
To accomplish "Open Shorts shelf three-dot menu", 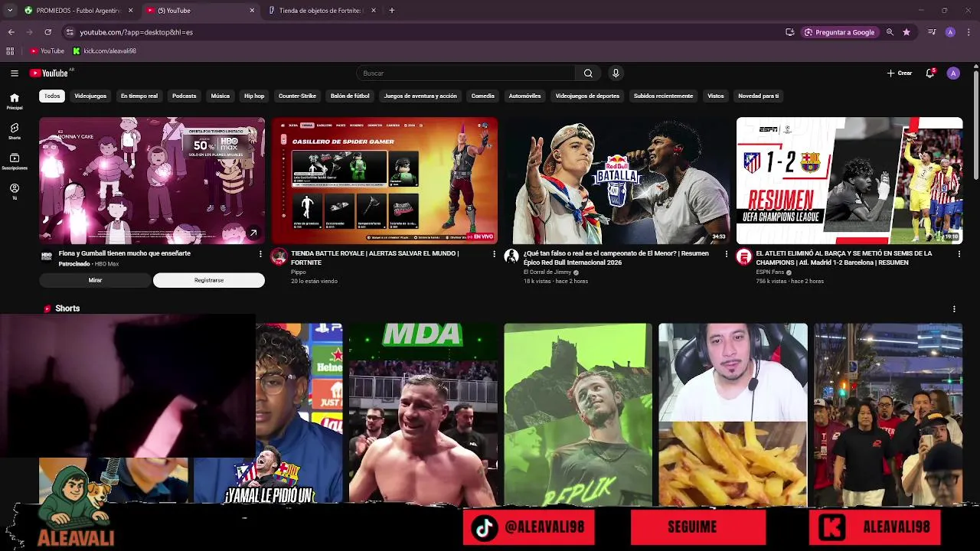I will coord(954,309).
